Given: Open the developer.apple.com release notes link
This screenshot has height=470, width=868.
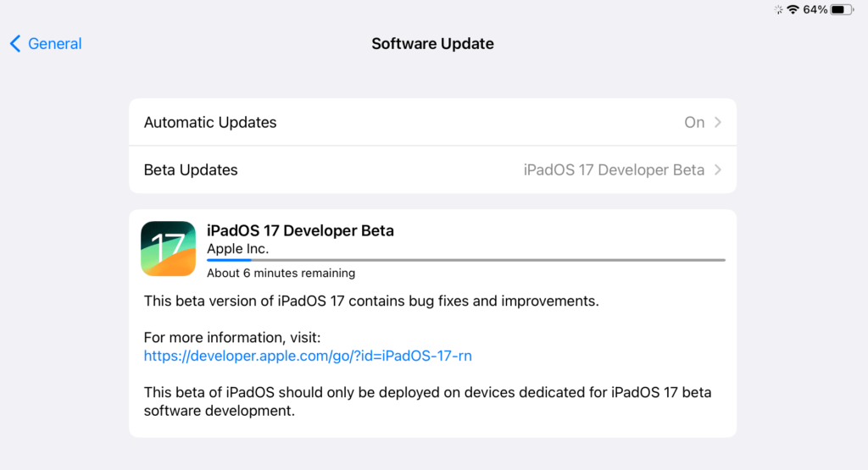Looking at the screenshot, I should (x=308, y=356).
